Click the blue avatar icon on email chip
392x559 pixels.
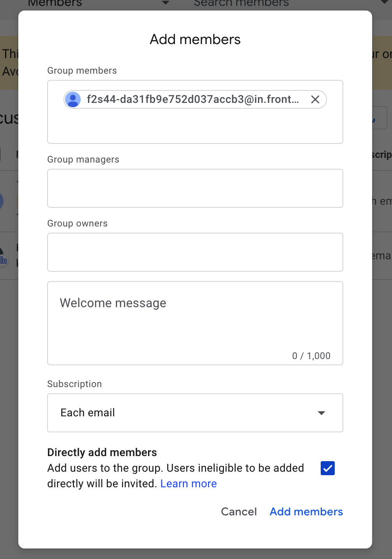coord(73,99)
